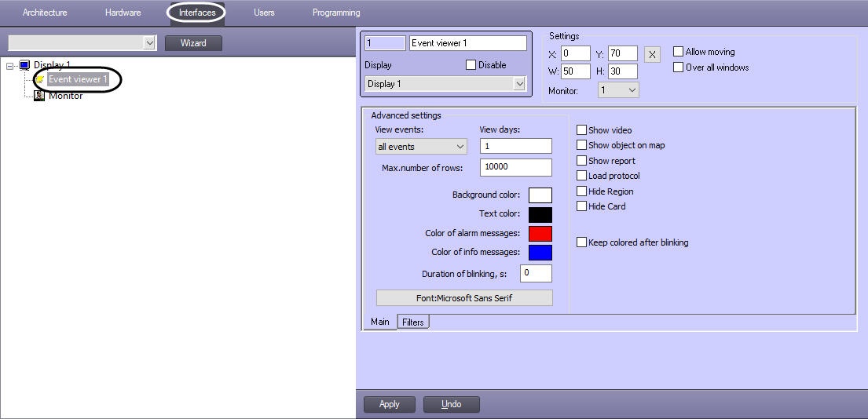This screenshot has height=419, width=868.
Task: Click the Event viewer 1 star icon
Action: coord(39,79)
